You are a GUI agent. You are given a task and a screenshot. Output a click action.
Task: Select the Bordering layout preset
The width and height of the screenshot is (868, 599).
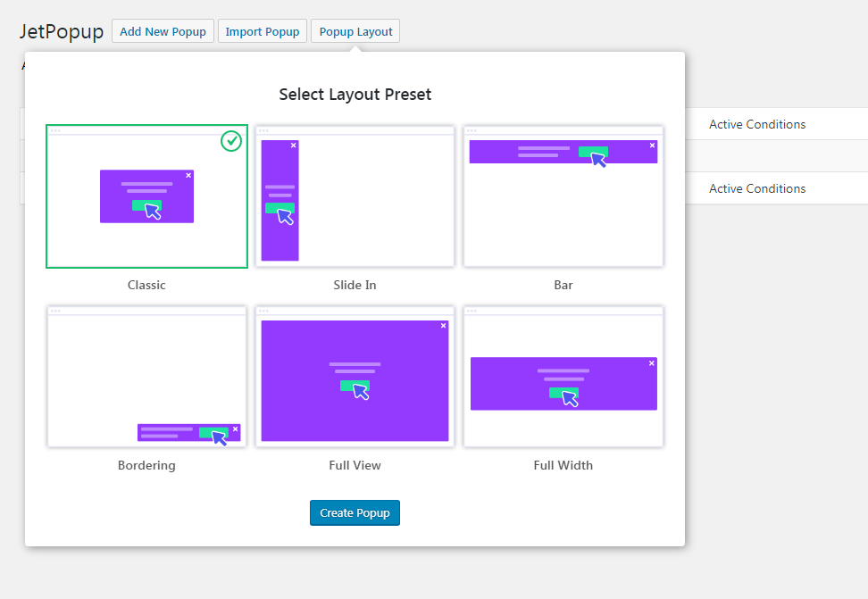(x=146, y=377)
